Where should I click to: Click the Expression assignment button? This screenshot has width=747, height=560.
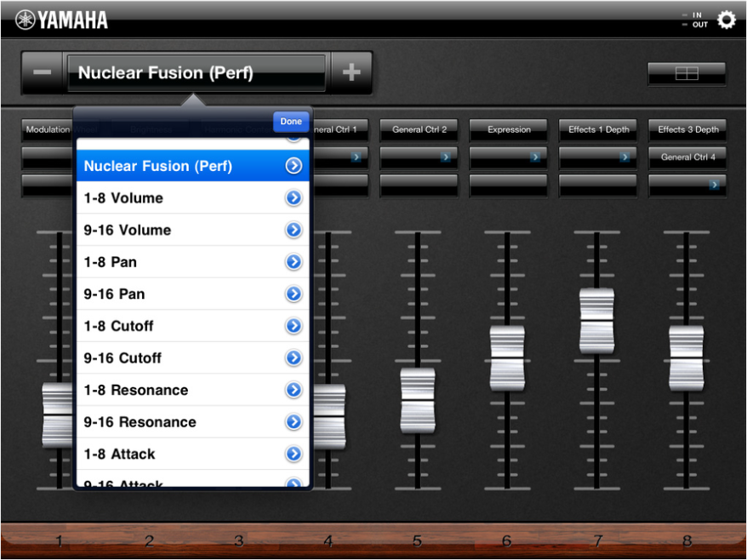508,129
